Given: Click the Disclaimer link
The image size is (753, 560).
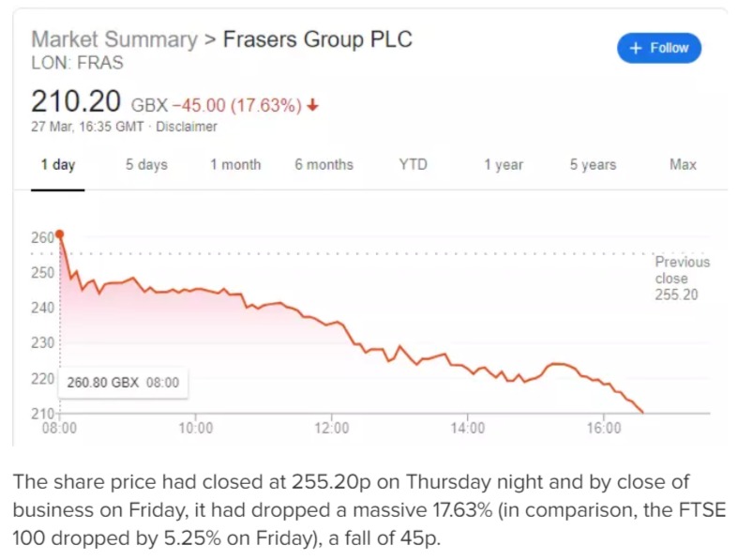Looking at the screenshot, I should (x=187, y=127).
